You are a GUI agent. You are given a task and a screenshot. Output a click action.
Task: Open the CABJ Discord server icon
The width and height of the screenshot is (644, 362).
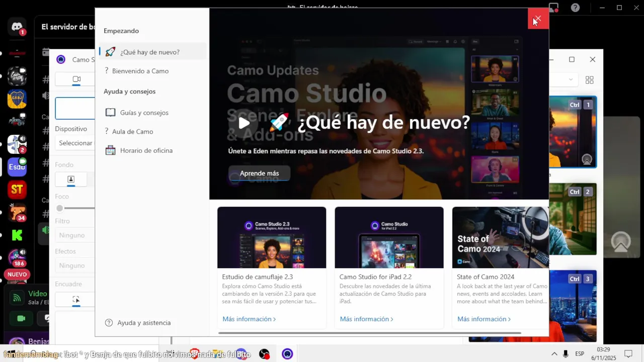click(17, 99)
